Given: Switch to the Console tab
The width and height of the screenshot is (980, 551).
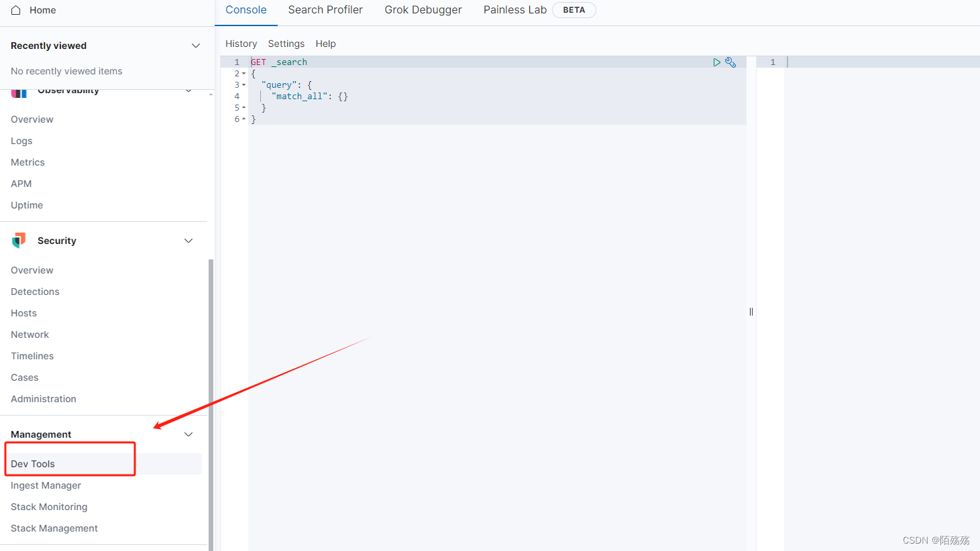Looking at the screenshot, I should [246, 10].
